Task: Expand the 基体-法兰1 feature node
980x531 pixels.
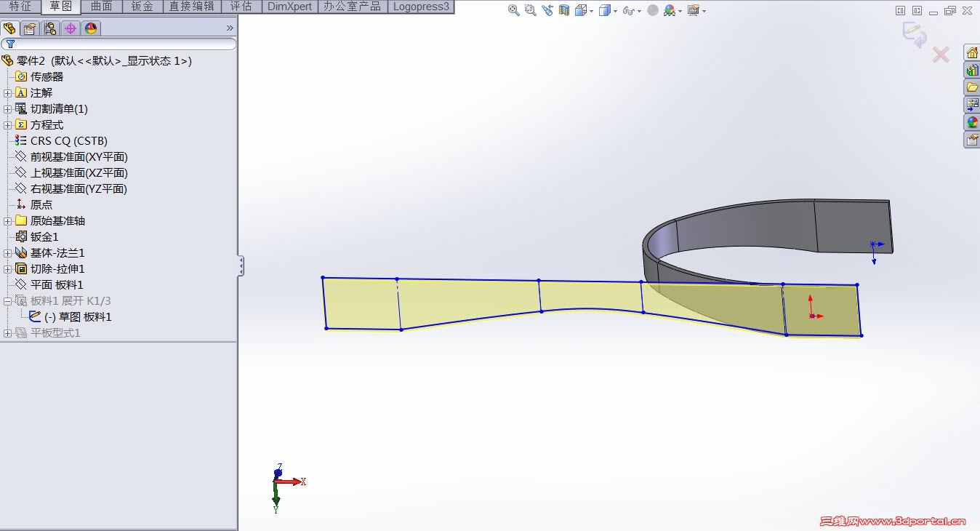Action: click(7, 253)
